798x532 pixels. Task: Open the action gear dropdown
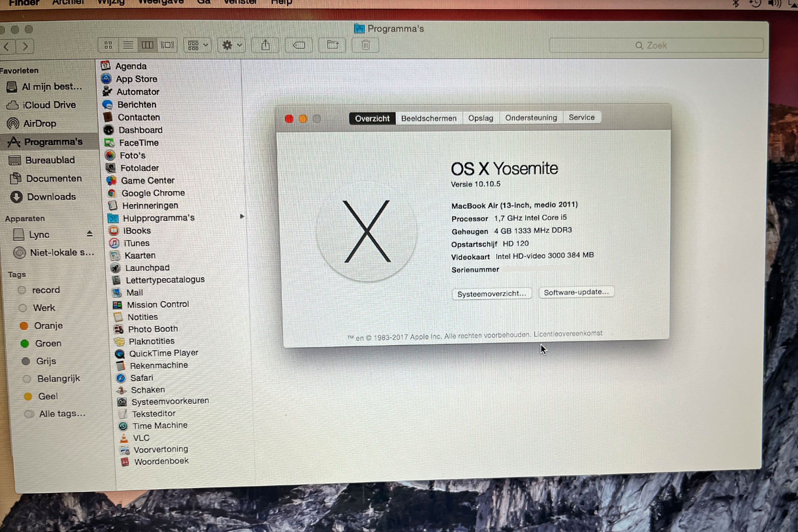[231, 45]
